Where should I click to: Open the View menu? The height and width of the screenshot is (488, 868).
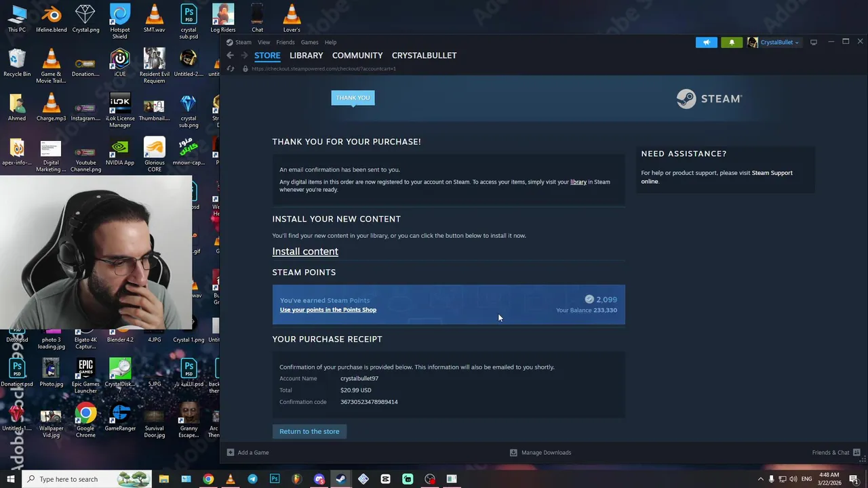coord(264,42)
